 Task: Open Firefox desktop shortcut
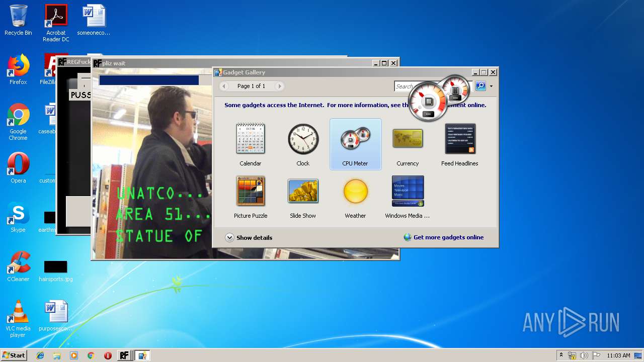coord(18,69)
